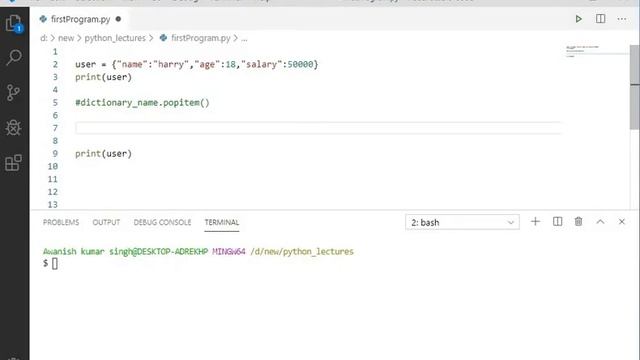640x360 pixels.
Task: Split the terminal panel
Action: tap(557, 222)
